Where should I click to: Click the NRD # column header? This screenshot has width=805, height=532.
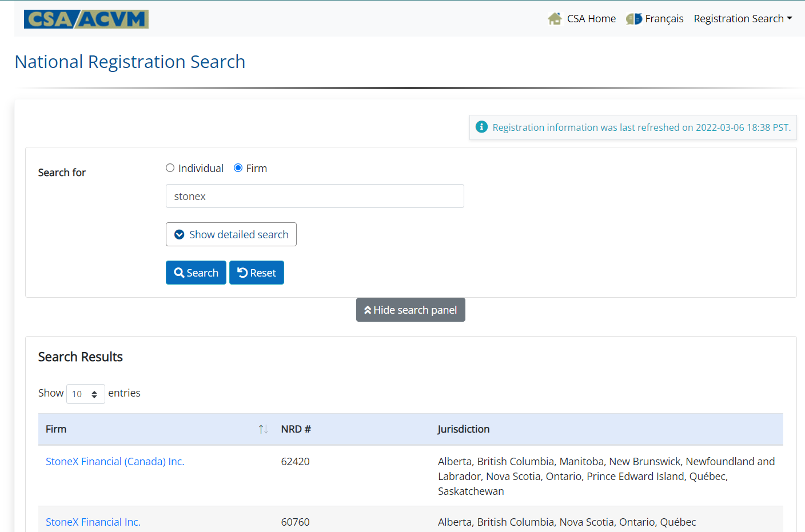pyautogui.click(x=296, y=429)
